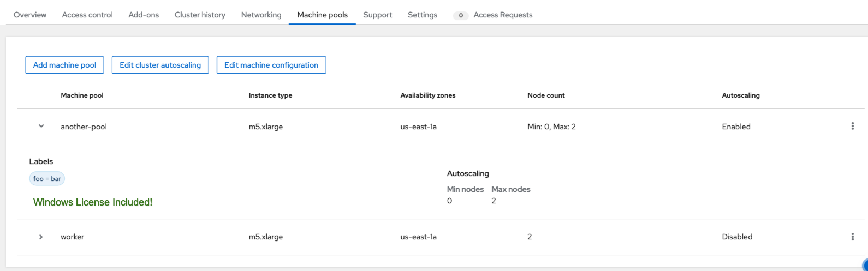Image resolution: width=868 pixels, height=271 pixels.
Task: Open kebab menu for worker row
Action: 852,237
